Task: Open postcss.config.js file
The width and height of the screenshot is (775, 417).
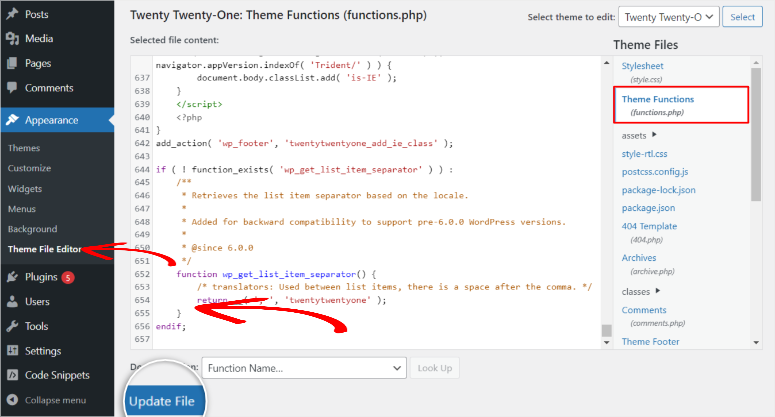Action: (655, 172)
